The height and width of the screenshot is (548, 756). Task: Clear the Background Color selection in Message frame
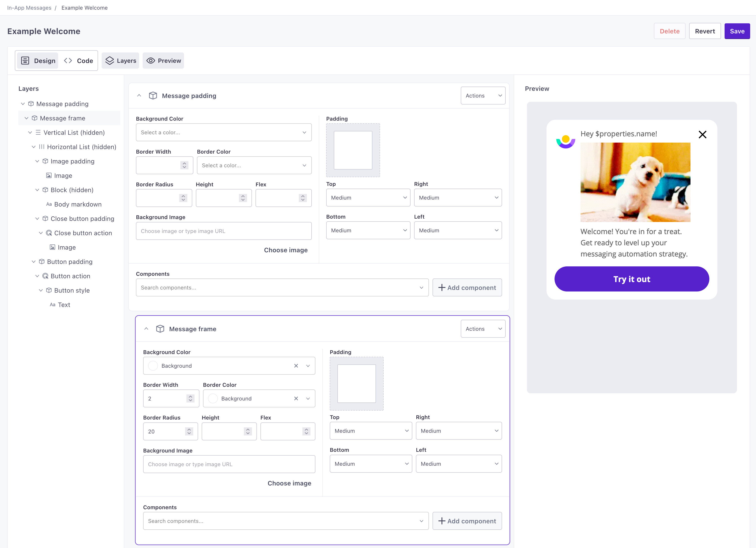296,366
